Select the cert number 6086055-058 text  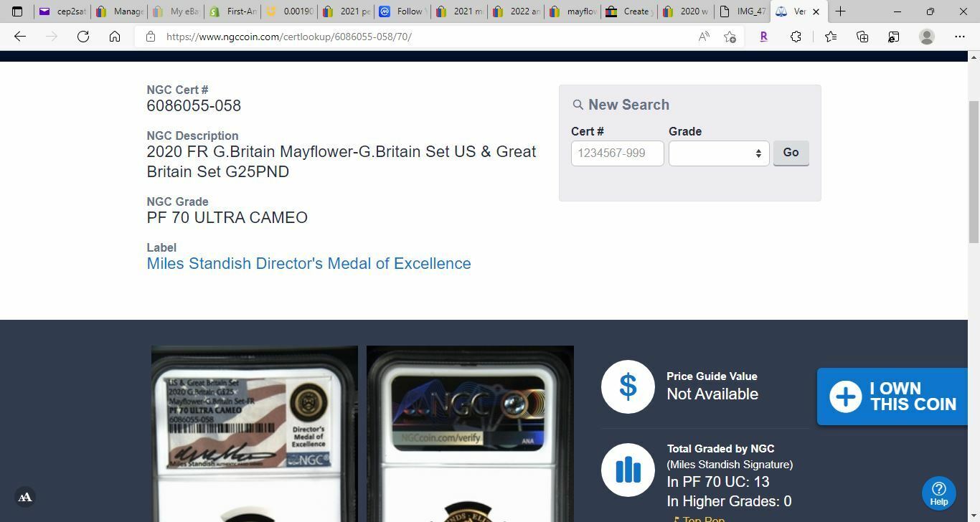coord(194,105)
